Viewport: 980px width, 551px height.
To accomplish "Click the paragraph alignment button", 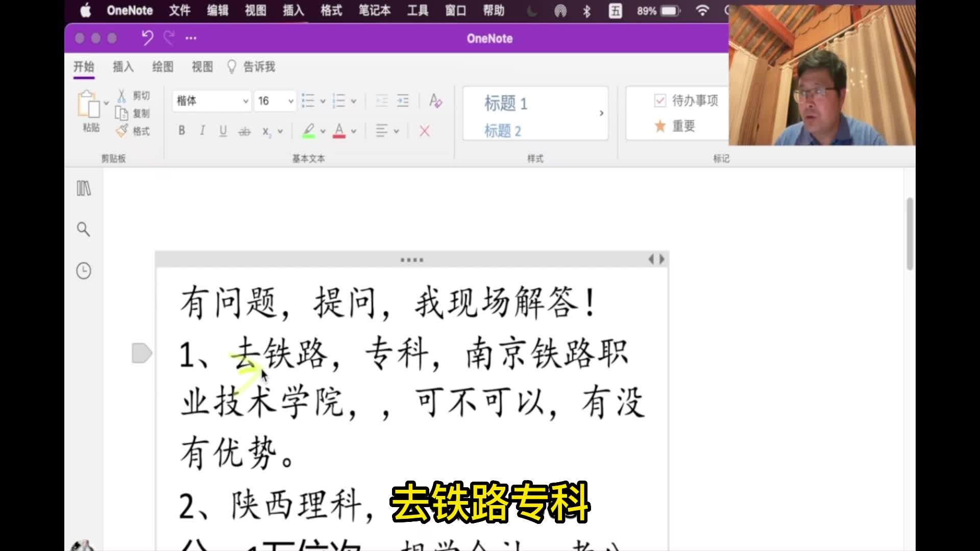I will pos(381,131).
